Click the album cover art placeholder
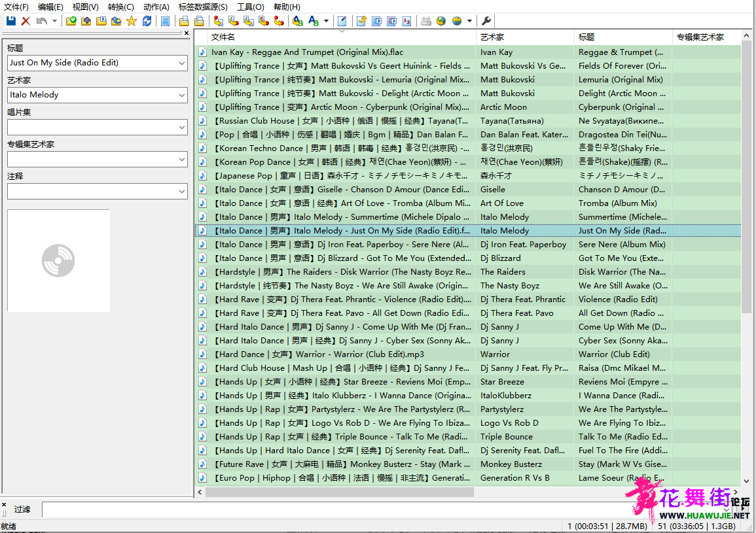 [x=58, y=261]
